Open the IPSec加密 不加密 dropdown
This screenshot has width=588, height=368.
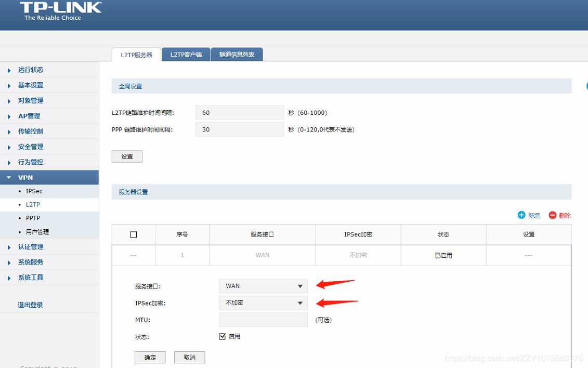tap(263, 303)
